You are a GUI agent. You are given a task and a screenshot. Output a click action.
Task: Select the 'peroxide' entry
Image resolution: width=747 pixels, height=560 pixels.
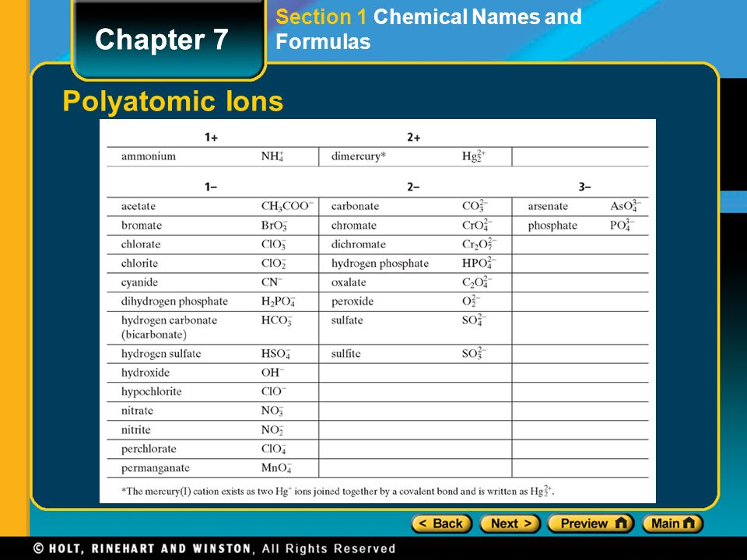point(352,302)
